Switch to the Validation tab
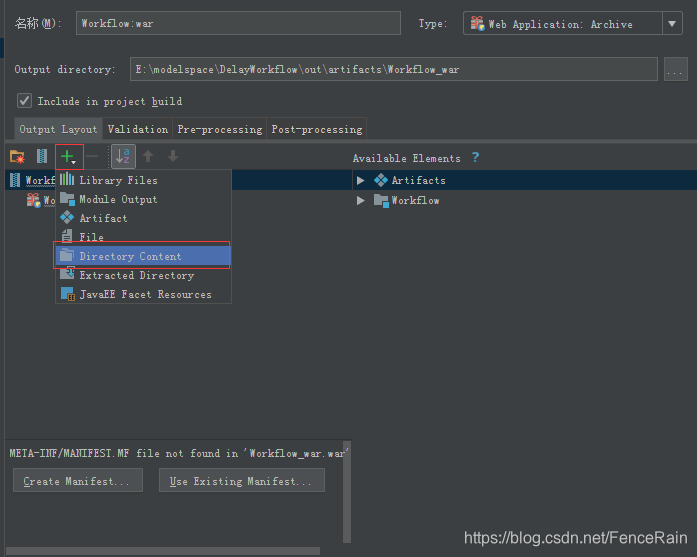This screenshot has height=557, width=697. click(138, 129)
